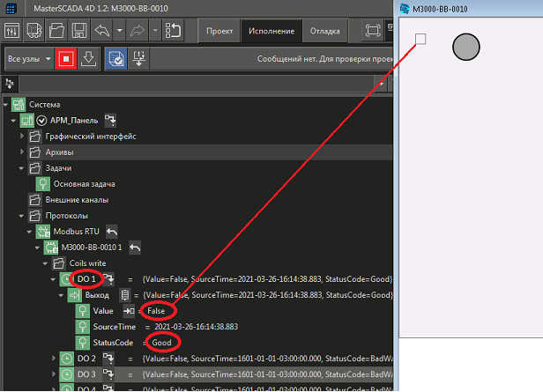
Task: Switch to the Проект tab
Action: [x=219, y=31]
